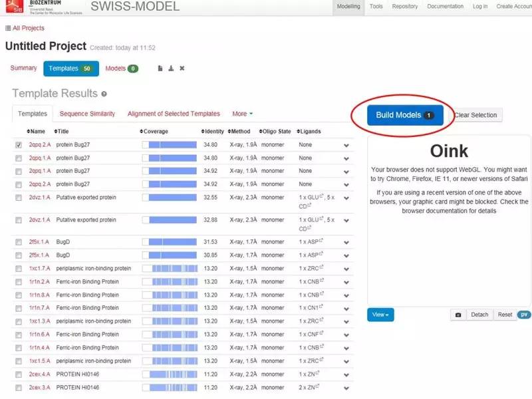532x399 pixels.
Task: Click the Create Account link
Action: tap(513, 7)
